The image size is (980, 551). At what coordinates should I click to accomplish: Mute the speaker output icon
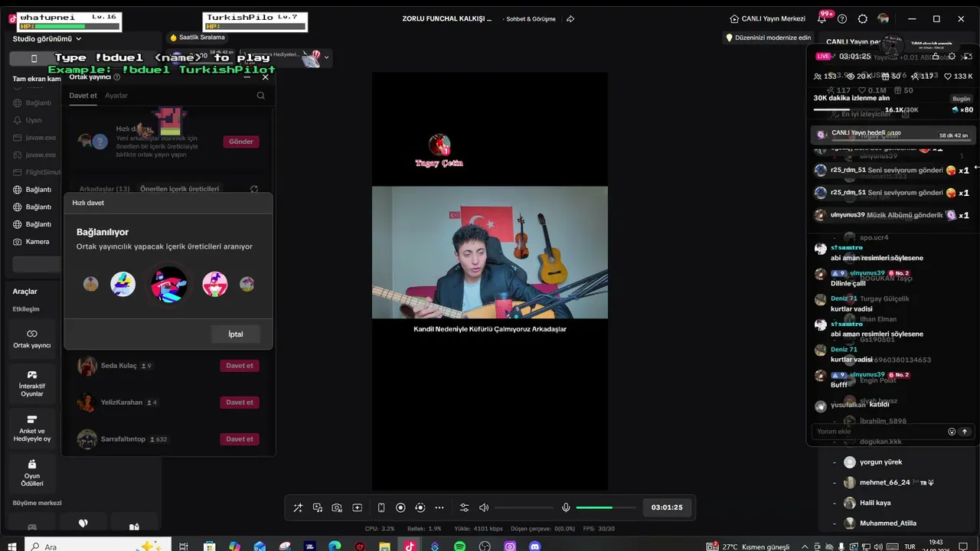(x=484, y=507)
